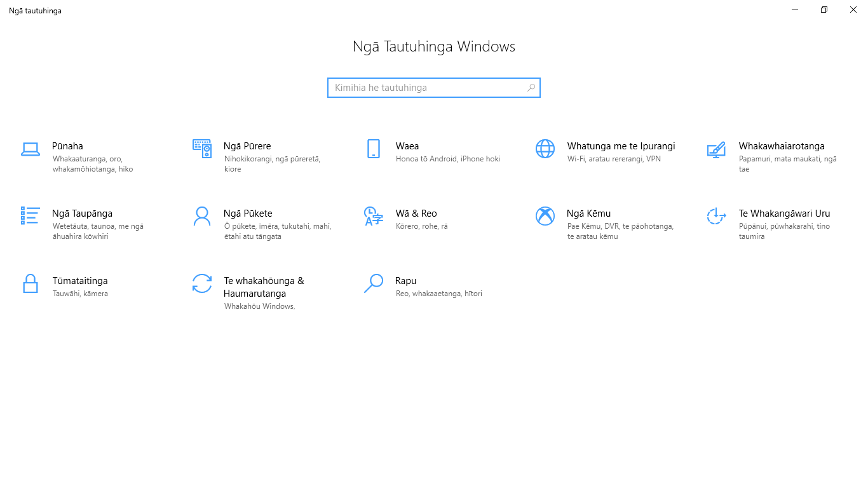This screenshot has height=488, width=868.
Task: Click the text 'Tauwāhi, kāmera'
Action: pos(80,294)
